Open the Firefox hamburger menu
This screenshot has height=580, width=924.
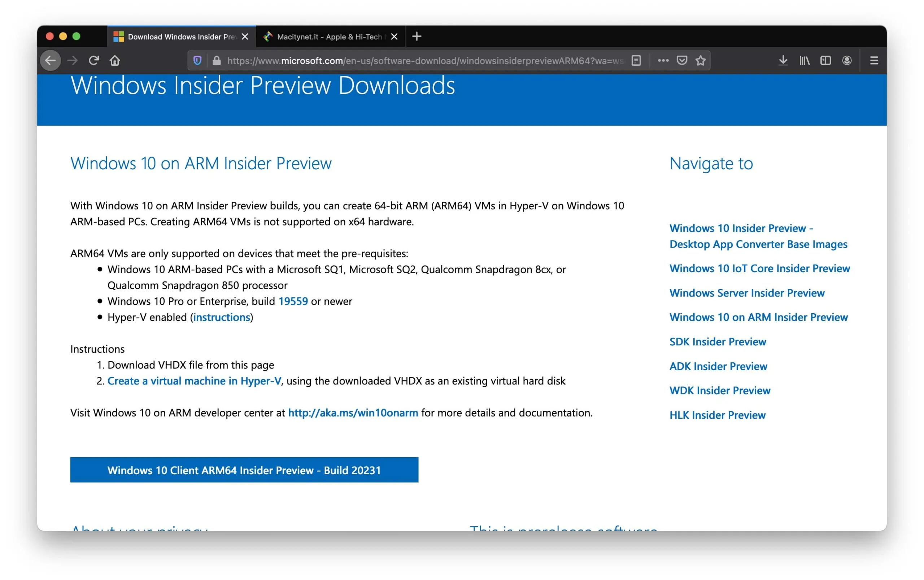[875, 60]
